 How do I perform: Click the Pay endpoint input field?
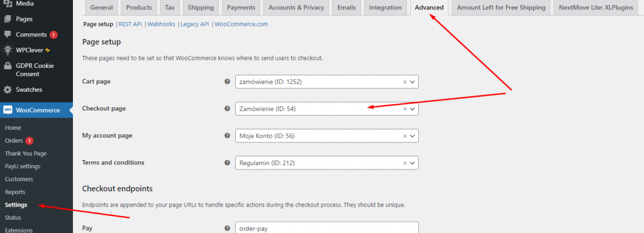pos(327,227)
